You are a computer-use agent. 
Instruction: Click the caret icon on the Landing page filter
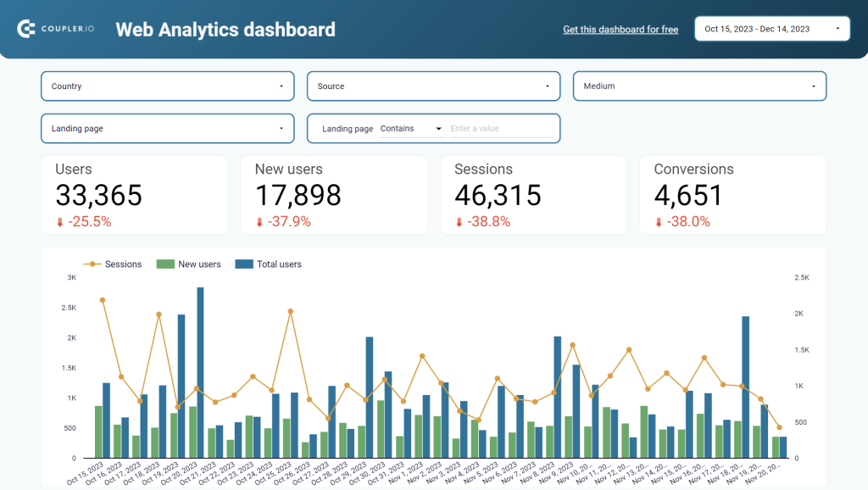click(x=282, y=128)
